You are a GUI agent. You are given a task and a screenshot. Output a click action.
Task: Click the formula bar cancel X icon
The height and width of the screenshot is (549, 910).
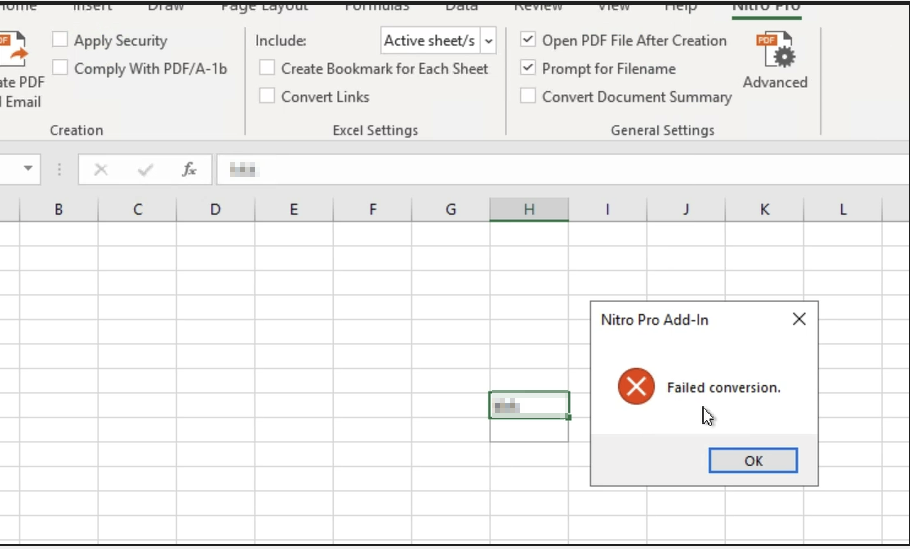(100, 169)
